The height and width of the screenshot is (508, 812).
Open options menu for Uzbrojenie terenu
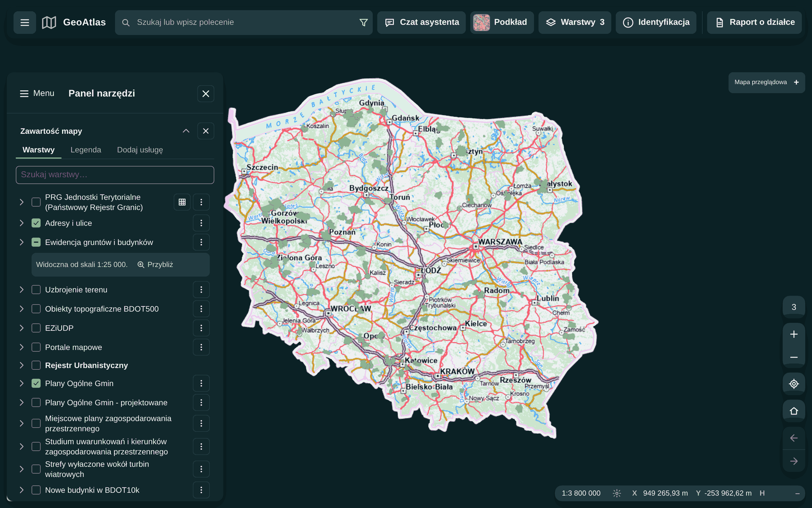pyautogui.click(x=201, y=290)
